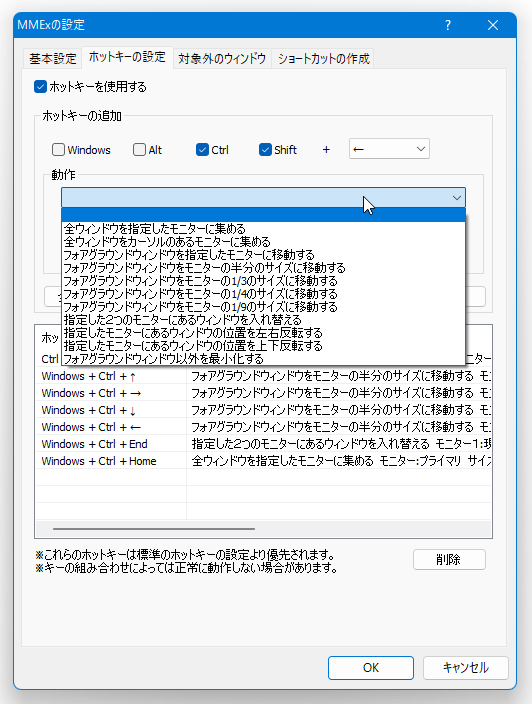Select モニターの1/3のサイズに移動する option
The height and width of the screenshot is (704, 532).
point(264,281)
